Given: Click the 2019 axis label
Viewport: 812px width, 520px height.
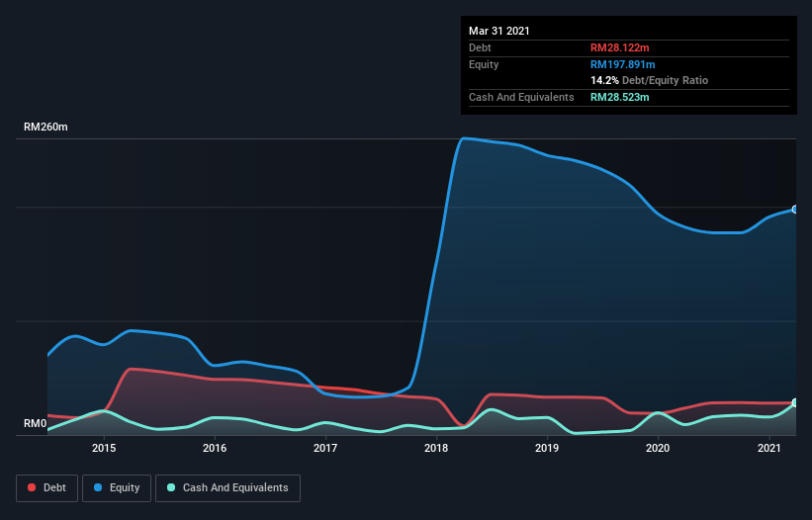Looking at the screenshot, I should tap(547, 448).
